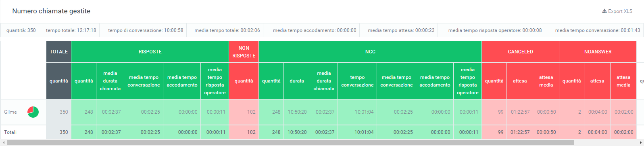
Task: Click the horizontal scrollbar thumb
Action: click(x=290, y=142)
